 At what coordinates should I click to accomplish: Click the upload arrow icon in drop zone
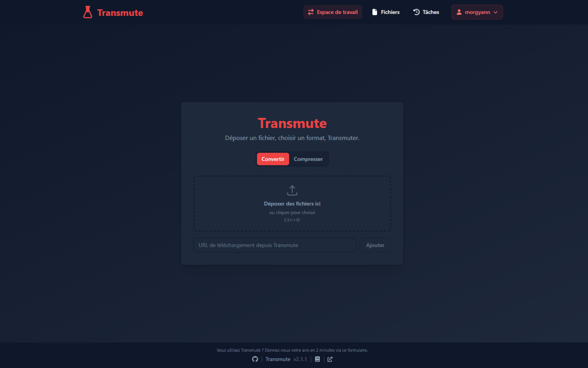click(x=292, y=190)
